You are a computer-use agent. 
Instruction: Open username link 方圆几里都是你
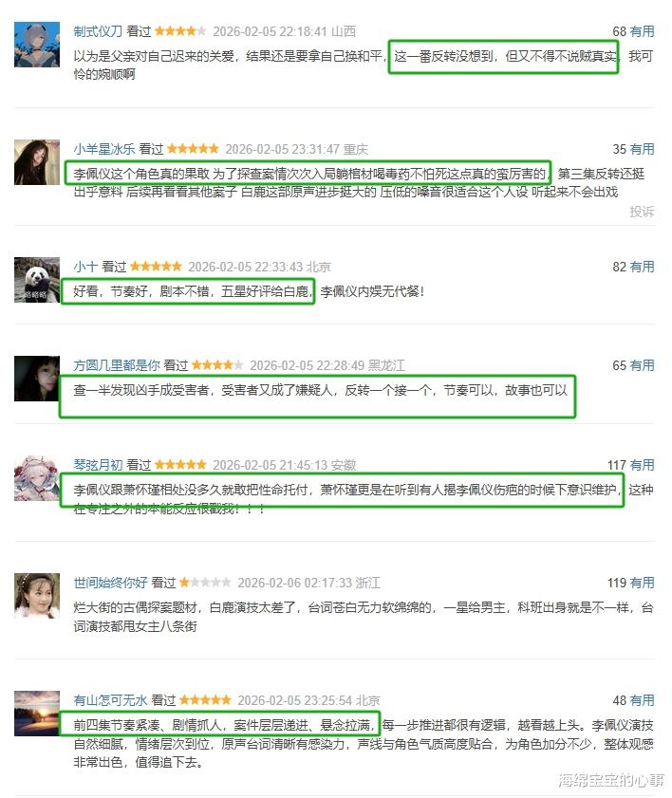click(117, 365)
